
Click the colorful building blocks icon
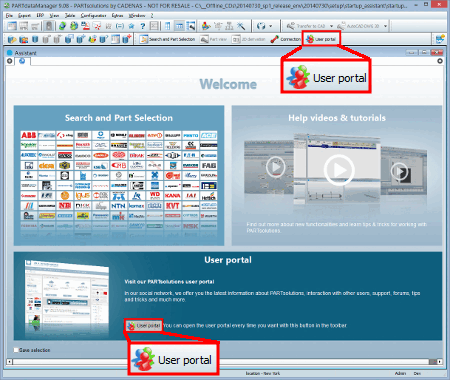click(x=206, y=26)
